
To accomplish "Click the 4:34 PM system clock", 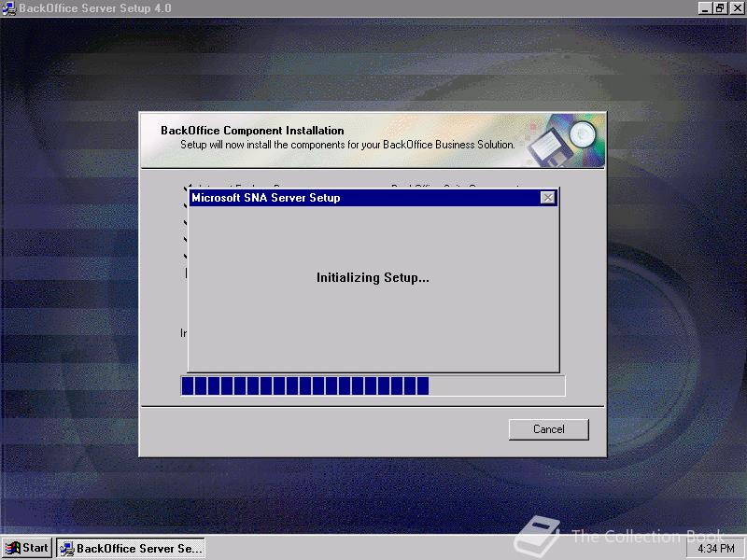I will (716, 549).
